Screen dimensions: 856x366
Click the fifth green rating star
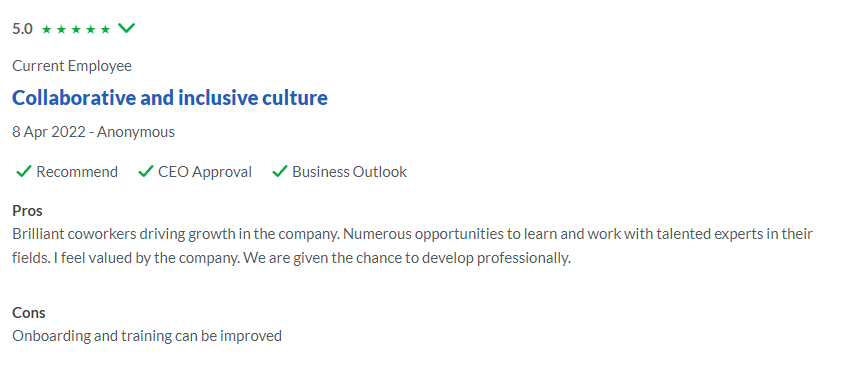click(x=105, y=29)
